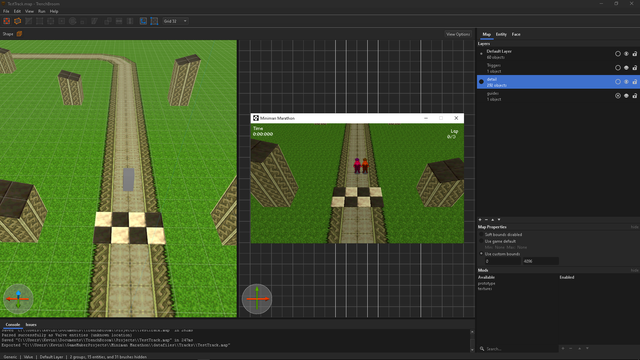This screenshot has height=360, width=640.
Task: Lock the Default Layer
Action: [635, 54]
